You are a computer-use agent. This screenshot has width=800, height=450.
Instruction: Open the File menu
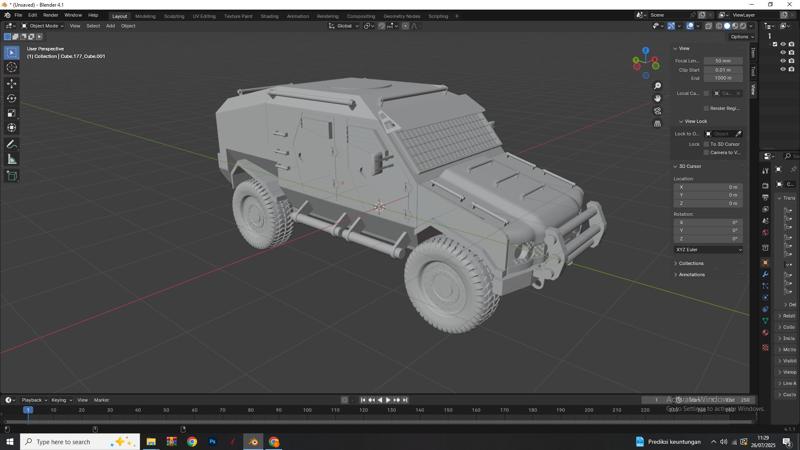18,15
